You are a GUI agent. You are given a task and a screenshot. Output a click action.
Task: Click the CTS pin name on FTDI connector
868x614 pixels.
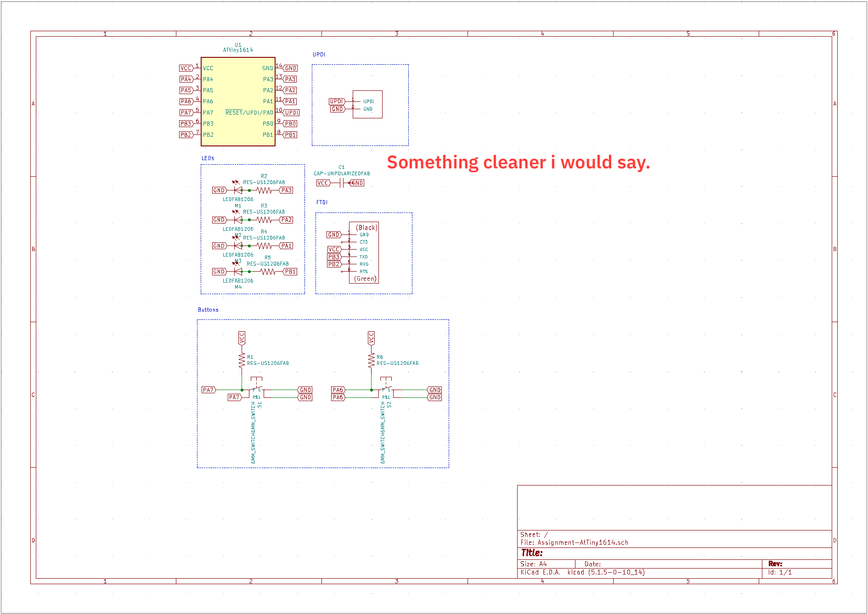tap(364, 242)
